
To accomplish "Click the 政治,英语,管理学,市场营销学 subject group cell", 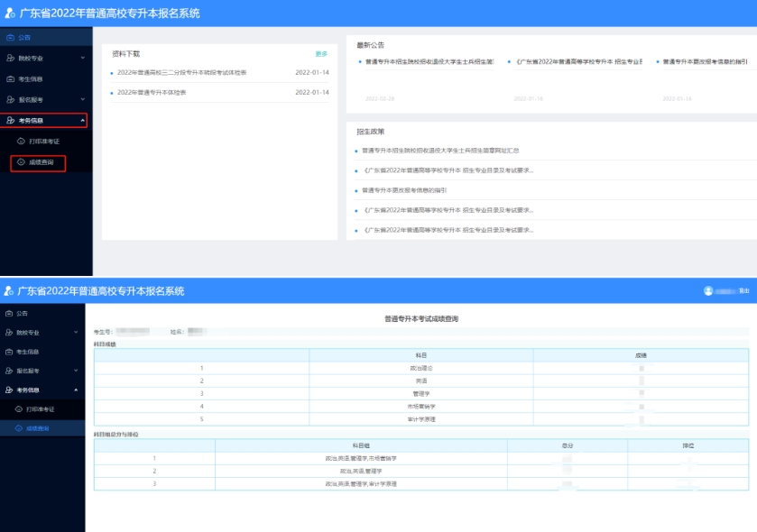I will (361, 458).
